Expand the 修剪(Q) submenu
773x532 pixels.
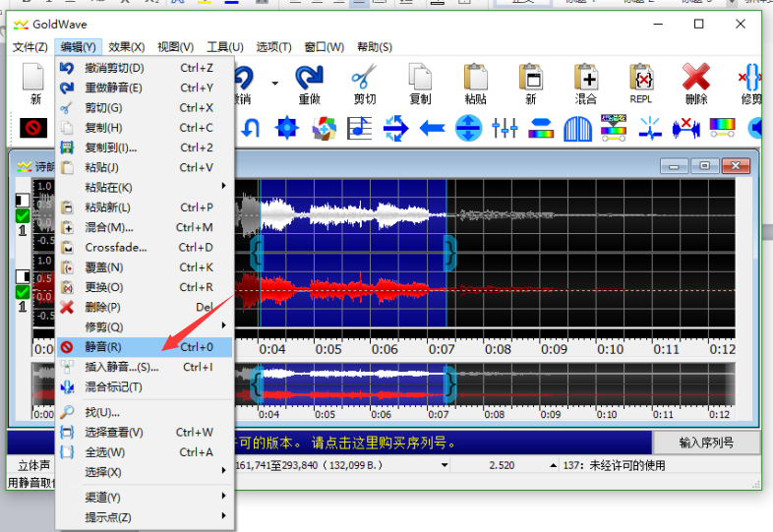(224, 325)
